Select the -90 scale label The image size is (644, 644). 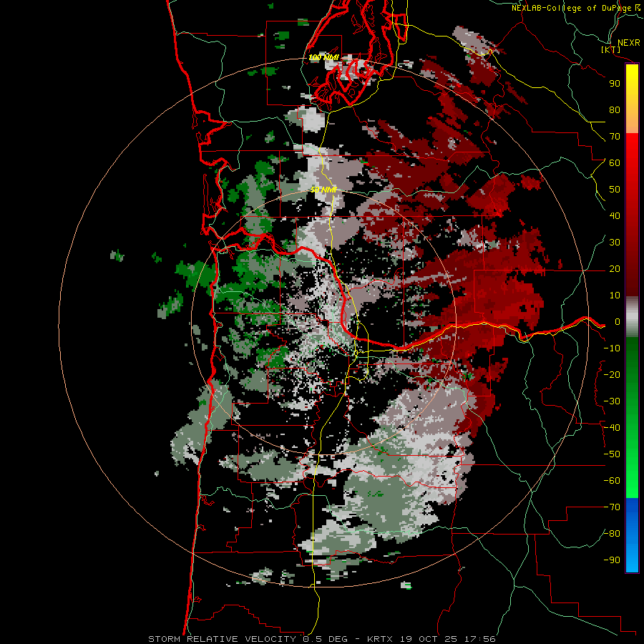pos(612,560)
